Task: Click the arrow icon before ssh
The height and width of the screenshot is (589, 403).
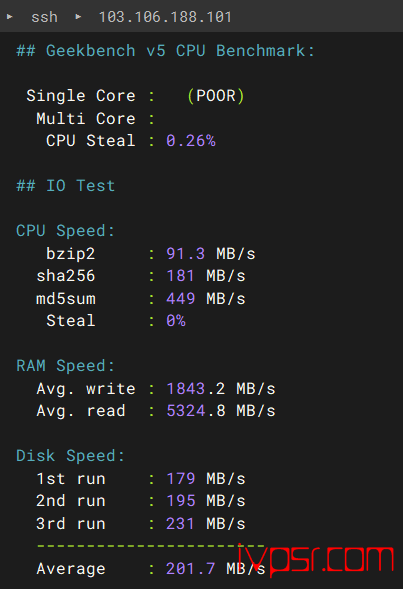Action: tap(10, 17)
